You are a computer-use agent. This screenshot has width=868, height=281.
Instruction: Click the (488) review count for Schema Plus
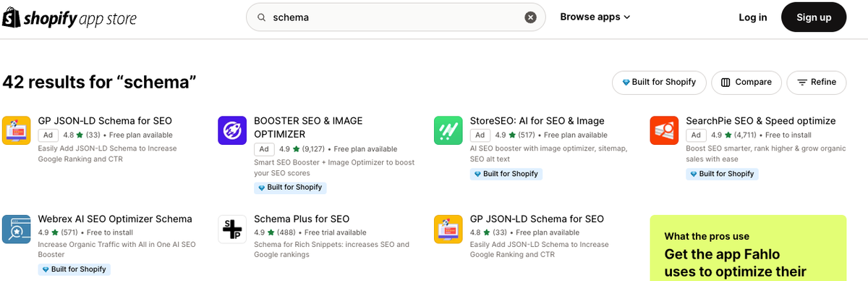(287, 232)
